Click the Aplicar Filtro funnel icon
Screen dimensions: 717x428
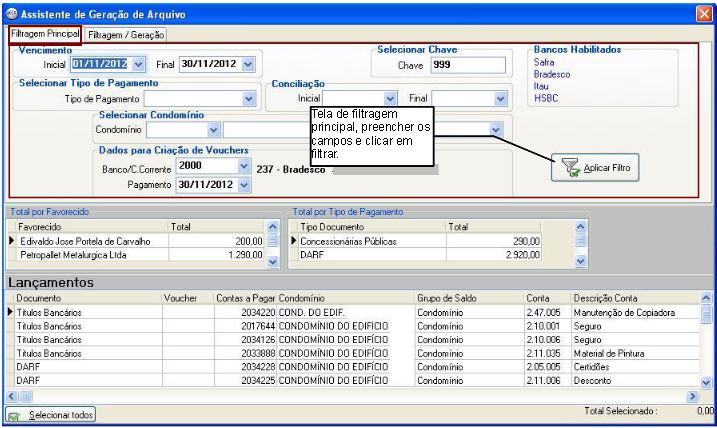click(x=567, y=168)
